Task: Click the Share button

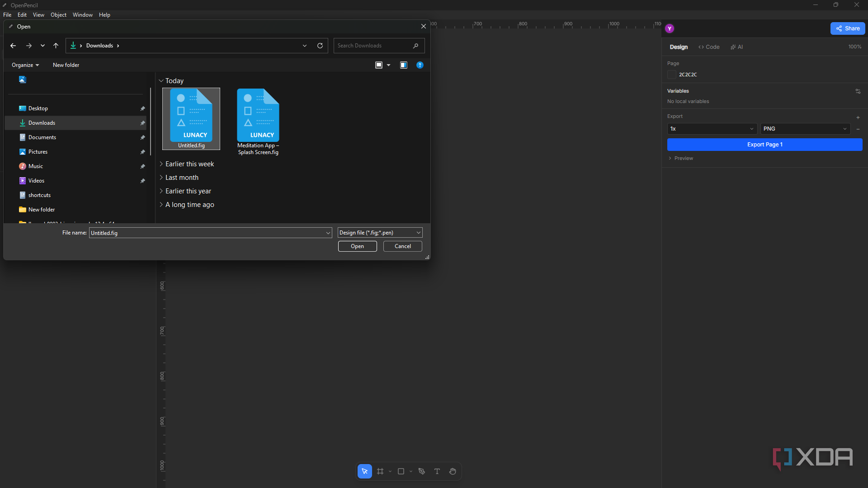Action: pos(848,28)
